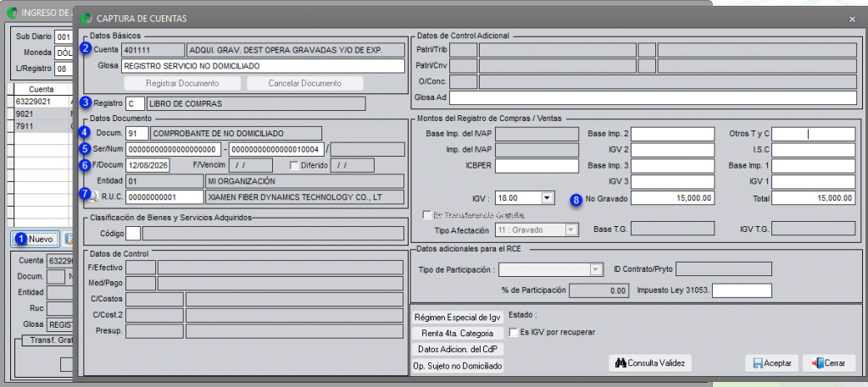
Task: Click the Glosa text field
Action: (264, 66)
